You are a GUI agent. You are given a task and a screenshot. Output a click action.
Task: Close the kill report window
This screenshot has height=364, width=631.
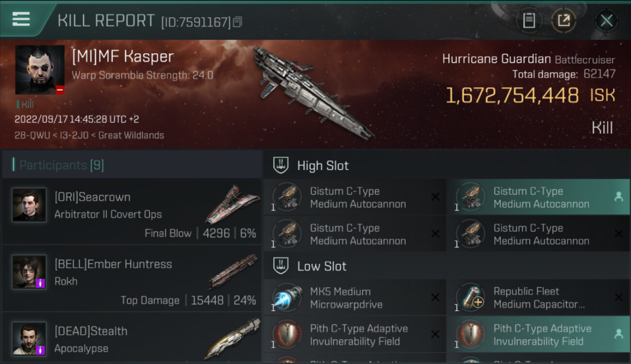pyautogui.click(x=606, y=20)
